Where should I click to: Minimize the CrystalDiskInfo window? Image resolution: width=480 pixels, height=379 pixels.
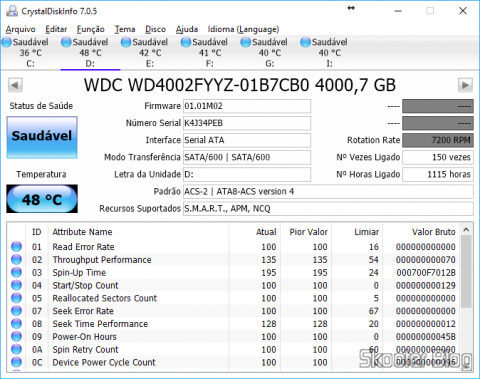point(398,11)
